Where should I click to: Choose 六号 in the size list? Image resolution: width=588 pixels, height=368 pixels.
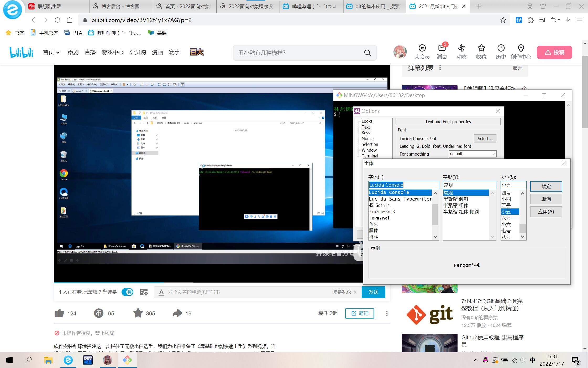pos(506,218)
